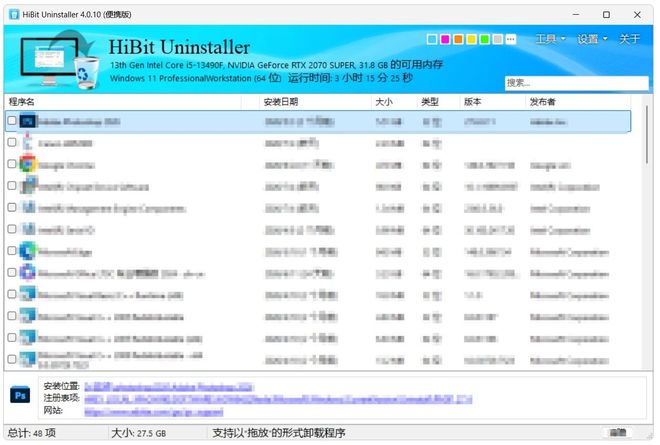660x445 pixels.
Task: Click the 安装位置 label in details panel
Action: click(x=61, y=386)
